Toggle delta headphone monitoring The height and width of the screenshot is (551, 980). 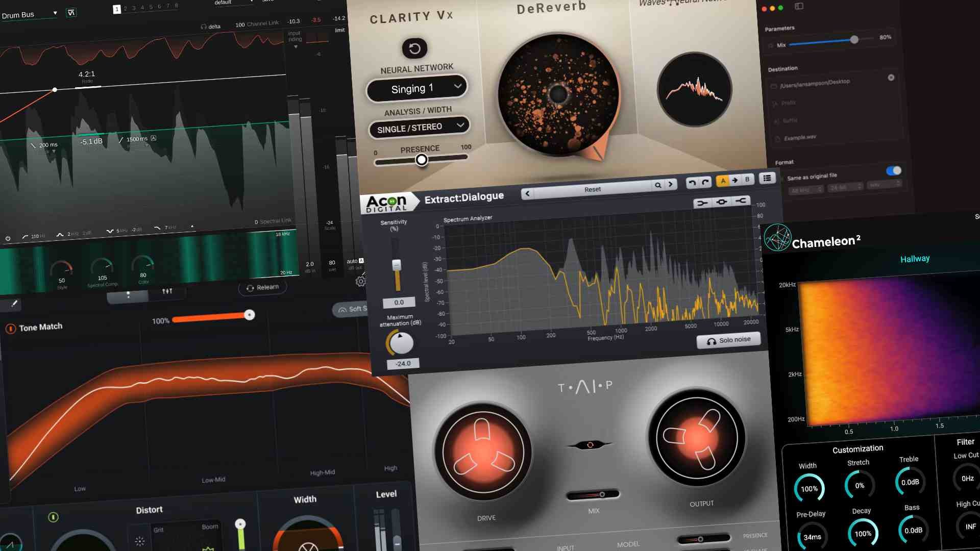(210, 27)
